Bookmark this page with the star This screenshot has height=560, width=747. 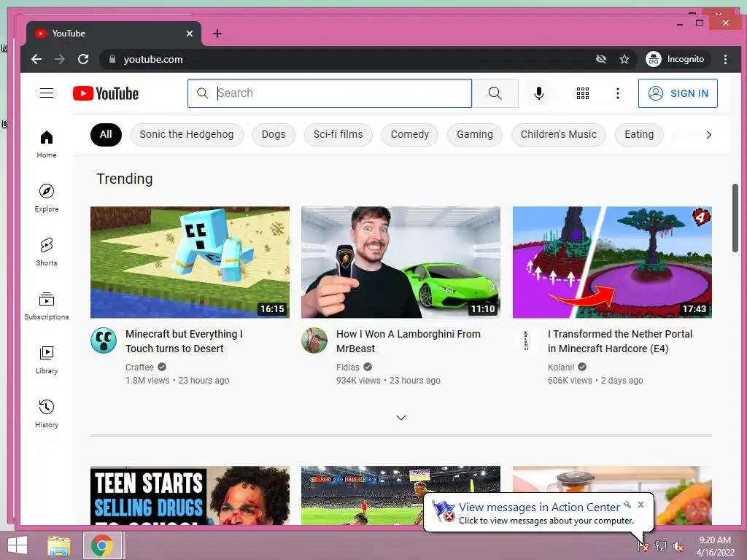[x=624, y=59]
